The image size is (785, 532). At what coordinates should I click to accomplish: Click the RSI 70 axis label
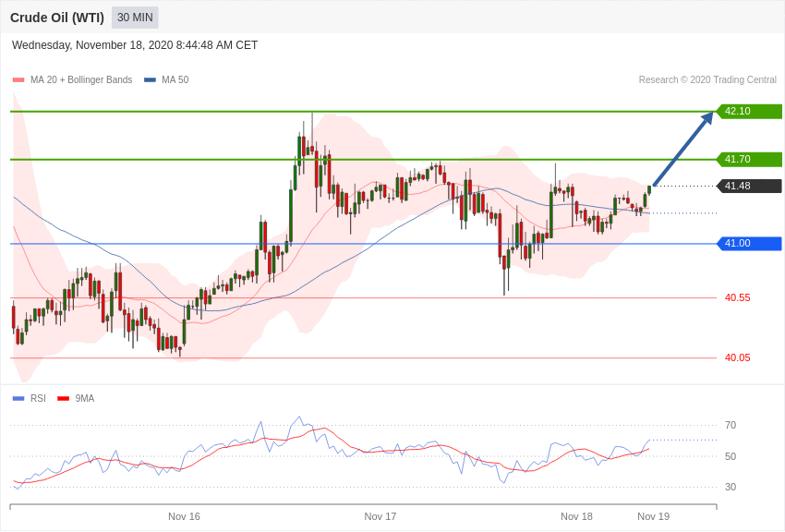coord(731,426)
